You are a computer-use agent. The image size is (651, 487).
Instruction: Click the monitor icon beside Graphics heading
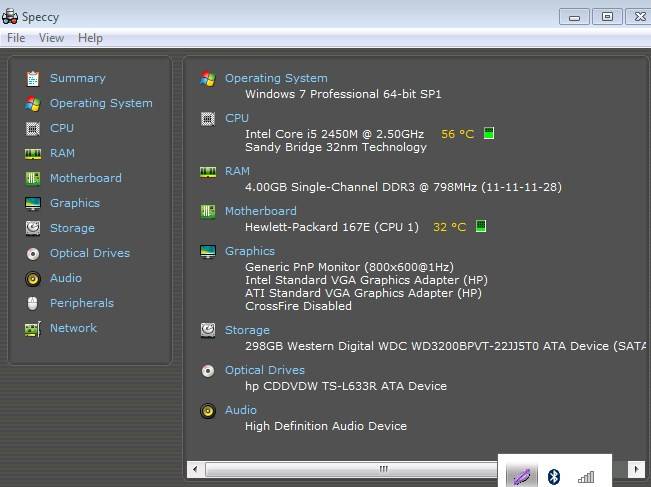(x=208, y=252)
